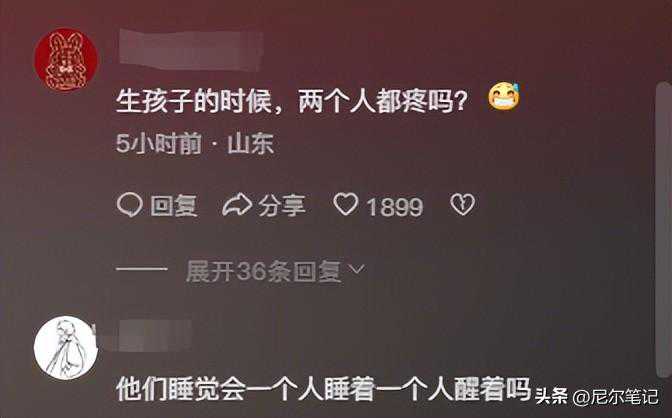Click the 山东 location label
This screenshot has width=672, height=418.
click(x=251, y=144)
